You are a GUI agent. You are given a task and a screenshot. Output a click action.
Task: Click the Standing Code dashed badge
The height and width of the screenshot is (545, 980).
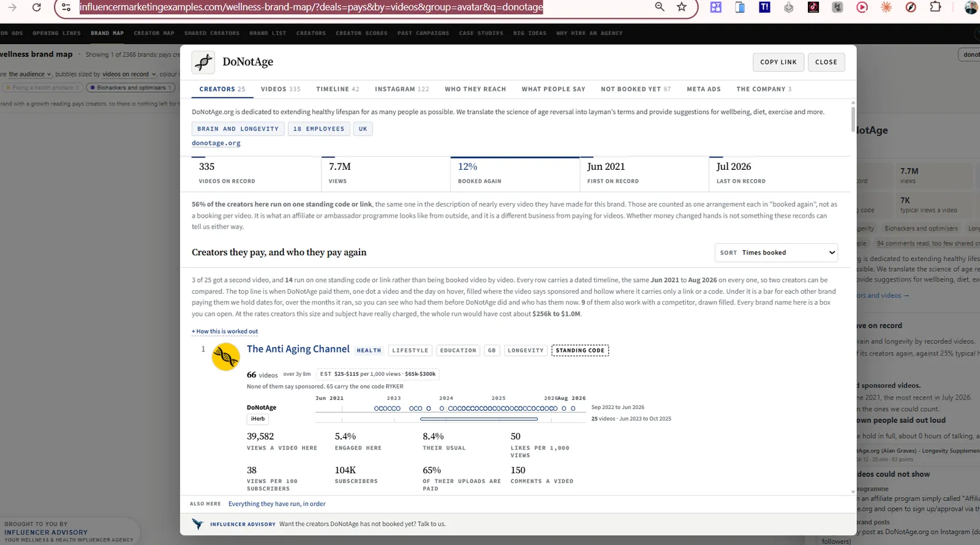pyautogui.click(x=580, y=351)
